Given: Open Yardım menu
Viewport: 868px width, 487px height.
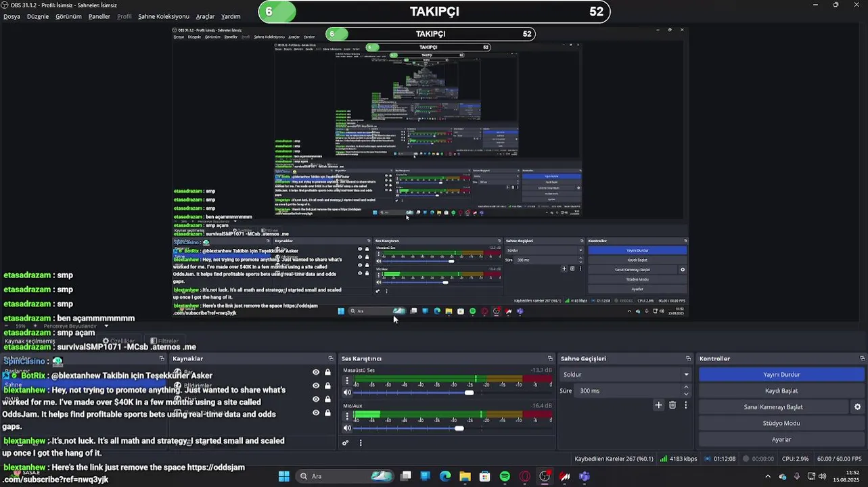Looking at the screenshot, I should [231, 16].
